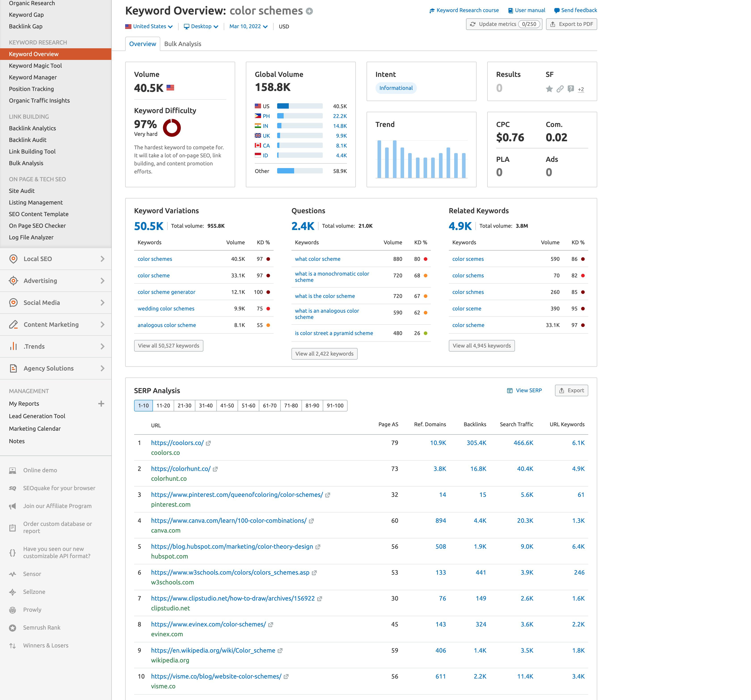Click View all 50,527 keywords button

pyautogui.click(x=169, y=346)
